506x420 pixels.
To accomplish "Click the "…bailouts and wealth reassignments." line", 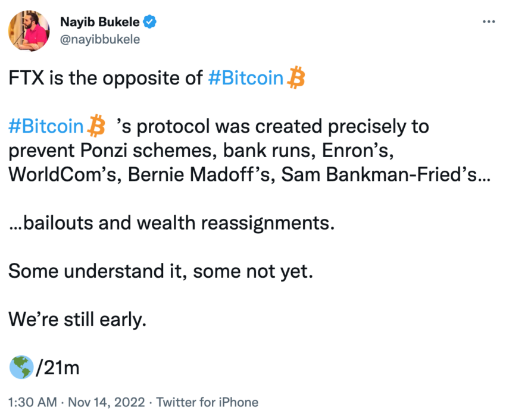I will [172, 224].
